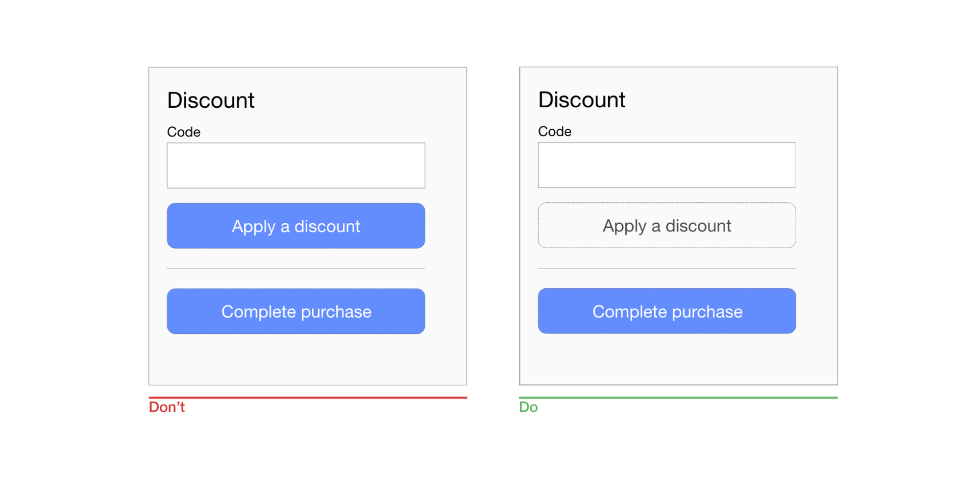Click the green Do caption text
The height and width of the screenshot is (492, 980).
click(528, 407)
